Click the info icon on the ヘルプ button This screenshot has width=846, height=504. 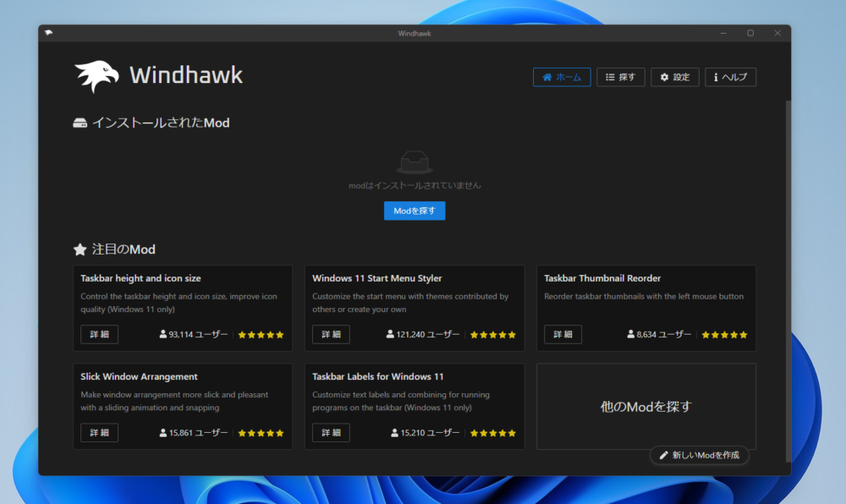click(718, 76)
